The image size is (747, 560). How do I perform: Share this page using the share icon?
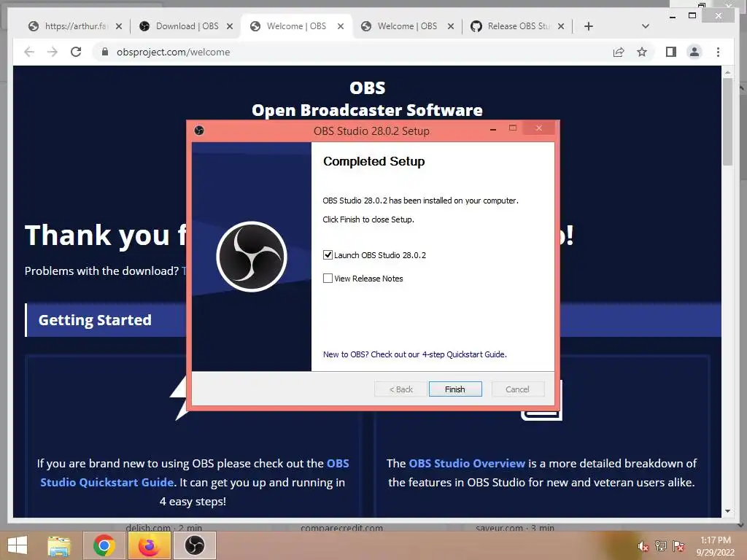pyautogui.click(x=619, y=52)
